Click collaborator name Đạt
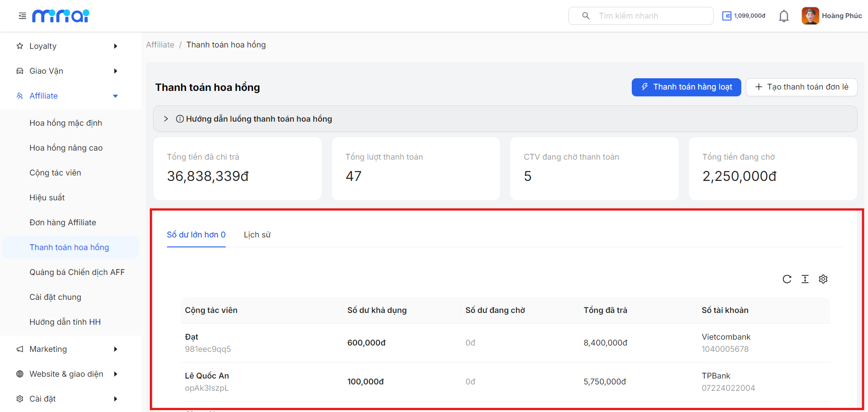 pyautogui.click(x=191, y=337)
